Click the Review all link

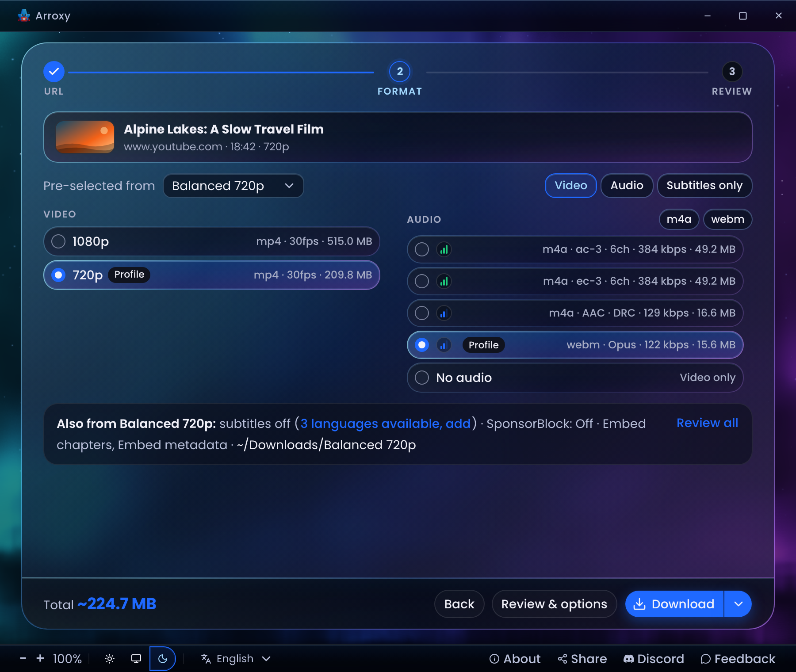tap(708, 423)
